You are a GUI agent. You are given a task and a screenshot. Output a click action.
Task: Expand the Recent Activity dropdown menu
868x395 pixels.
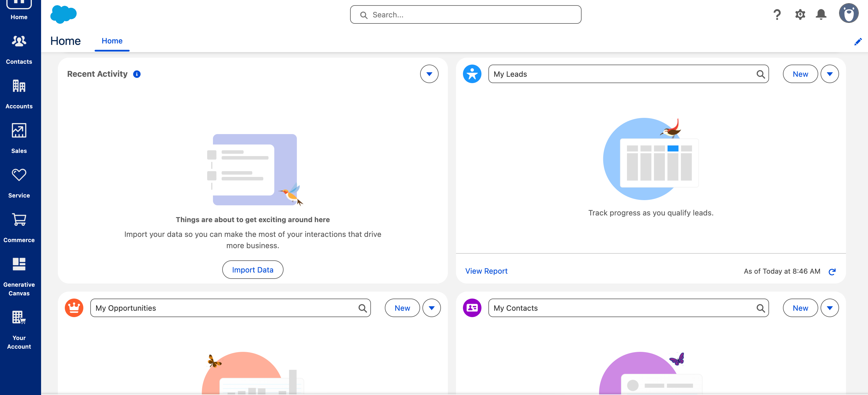pos(429,74)
